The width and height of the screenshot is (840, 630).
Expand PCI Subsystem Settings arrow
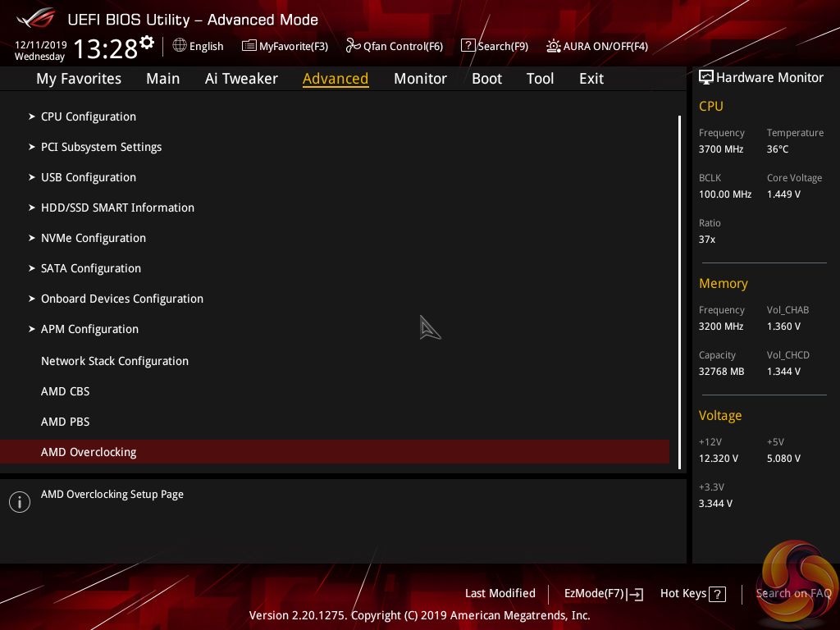(32, 147)
